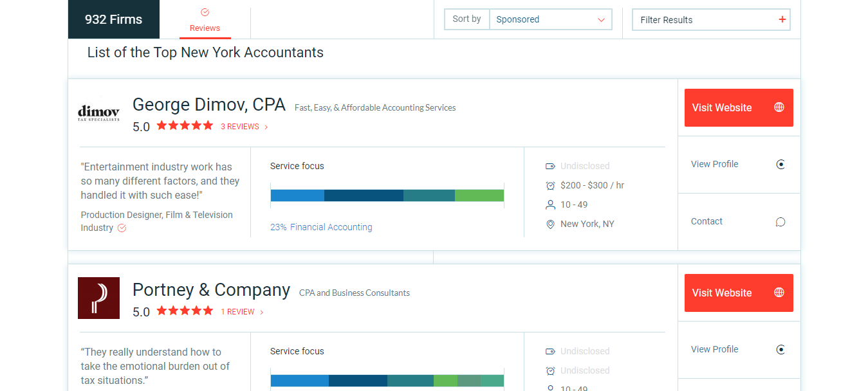The image size is (868, 391).
Task: Click the Reviews checkmark icon
Action: click(205, 12)
